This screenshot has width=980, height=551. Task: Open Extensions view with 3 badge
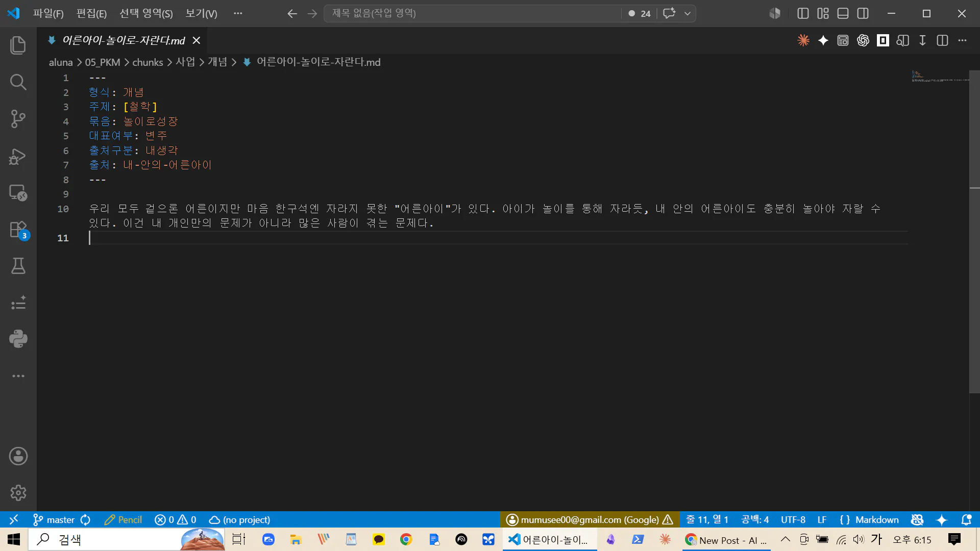18,230
